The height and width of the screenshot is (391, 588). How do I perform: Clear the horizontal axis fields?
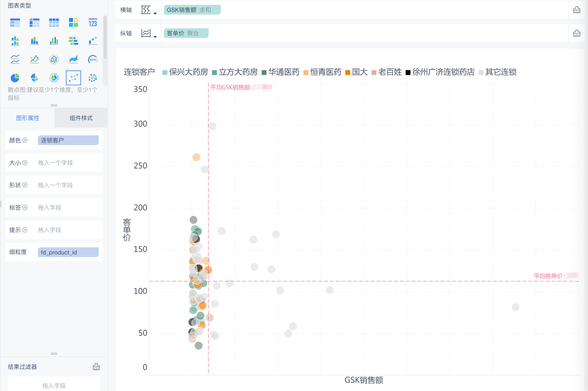coord(577,10)
